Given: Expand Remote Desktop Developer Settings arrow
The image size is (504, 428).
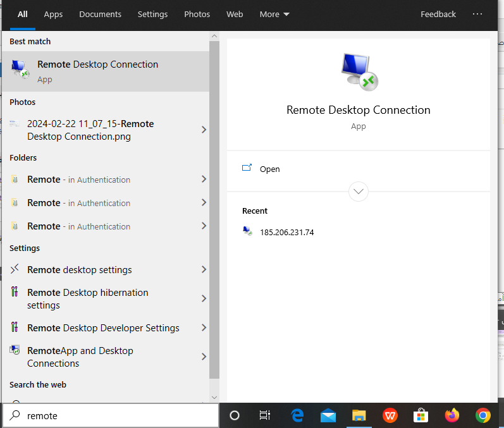Looking at the screenshot, I should pos(204,327).
